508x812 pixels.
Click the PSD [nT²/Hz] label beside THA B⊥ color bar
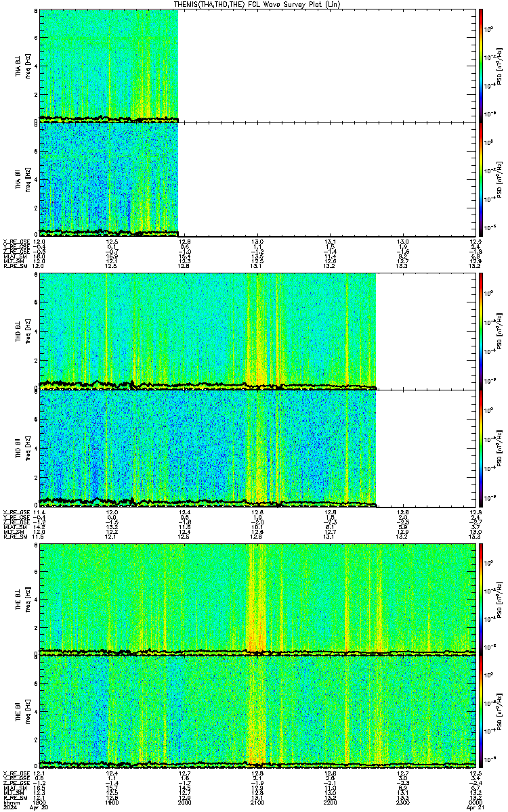coord(499,66)
